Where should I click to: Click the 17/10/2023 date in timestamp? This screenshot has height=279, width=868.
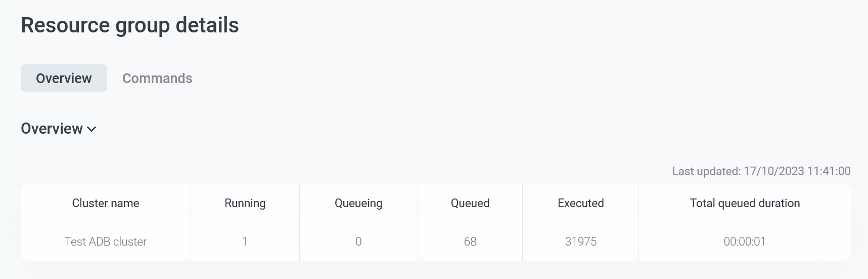[773, 171]
